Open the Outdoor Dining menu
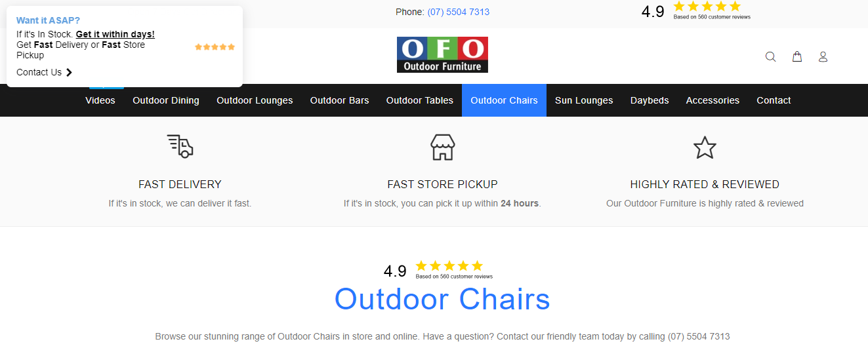The image size is (868, 352). coord(166,100)
